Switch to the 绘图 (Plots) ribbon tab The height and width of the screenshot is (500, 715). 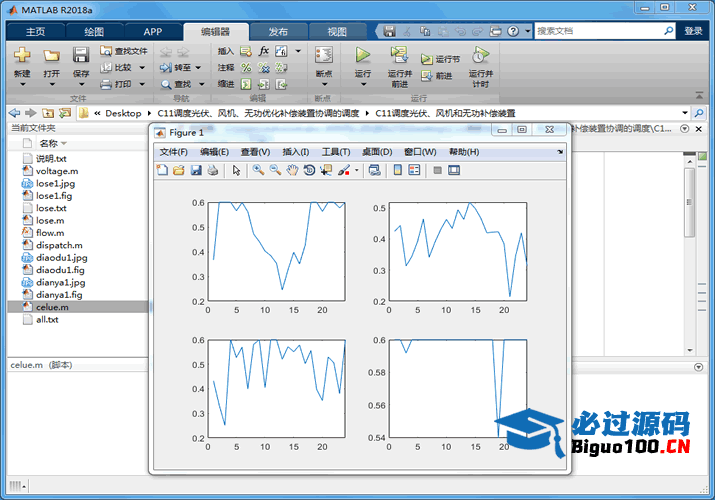(x=94, y=32)
